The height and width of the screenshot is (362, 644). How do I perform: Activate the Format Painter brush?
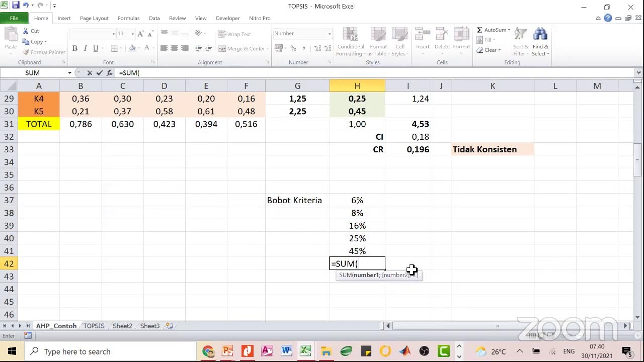(44, 52)
